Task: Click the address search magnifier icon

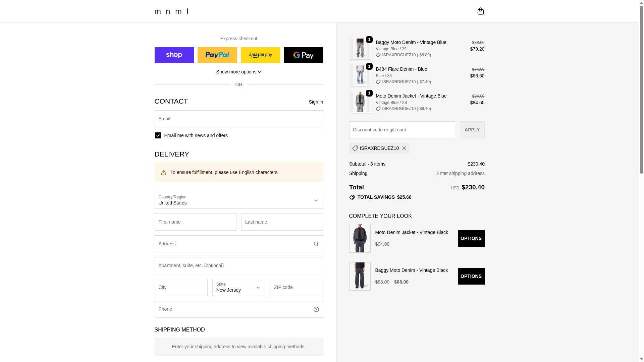Action: pyautogui.click(x=316, y=244)
